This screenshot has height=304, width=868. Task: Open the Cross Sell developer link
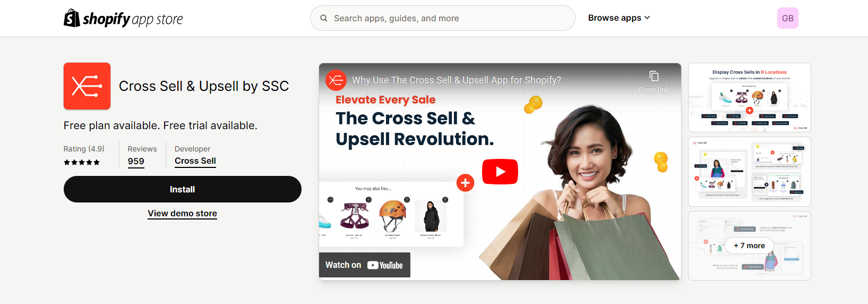pyautogui.click(x=195, y=161)
